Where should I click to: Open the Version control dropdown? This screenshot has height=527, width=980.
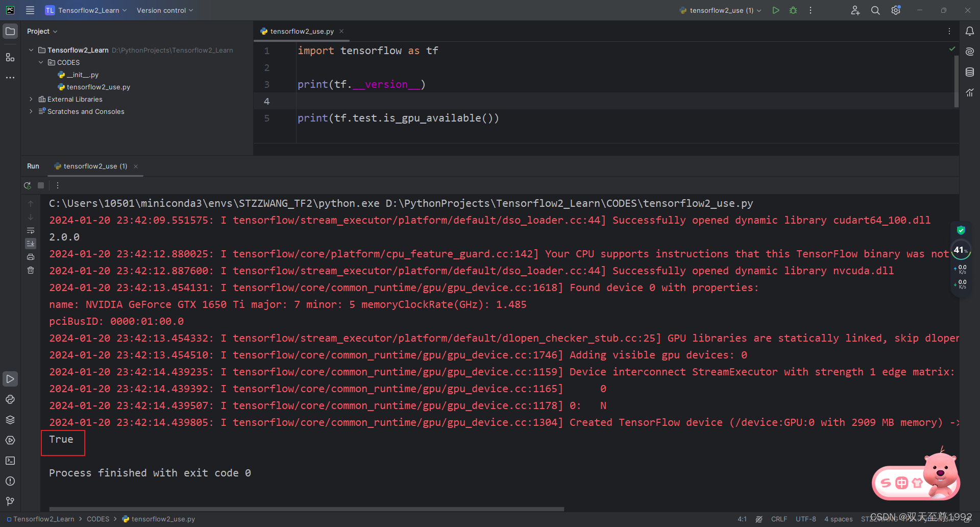pyautogui.click(x=165, y=10)
